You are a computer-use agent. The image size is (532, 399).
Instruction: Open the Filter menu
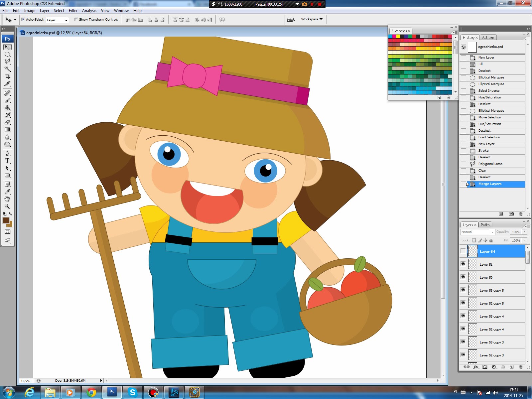coord(73,10)
